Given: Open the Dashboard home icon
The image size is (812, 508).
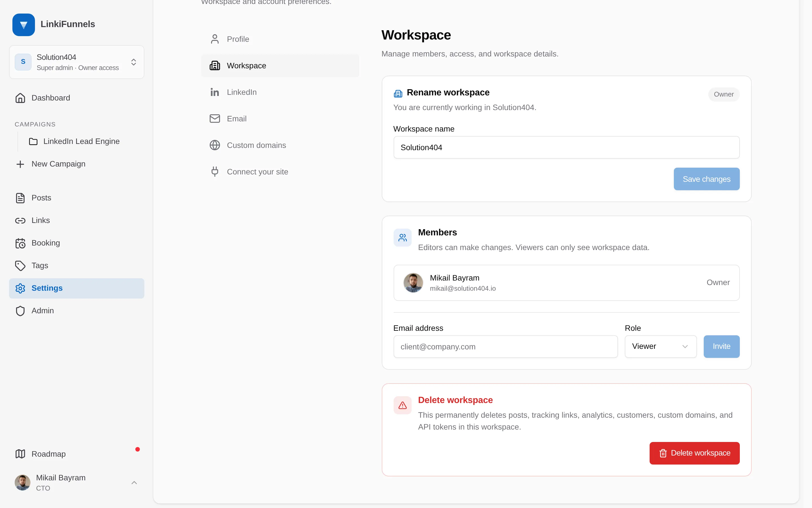Looking at the screenshot, I should coord(20,98).
